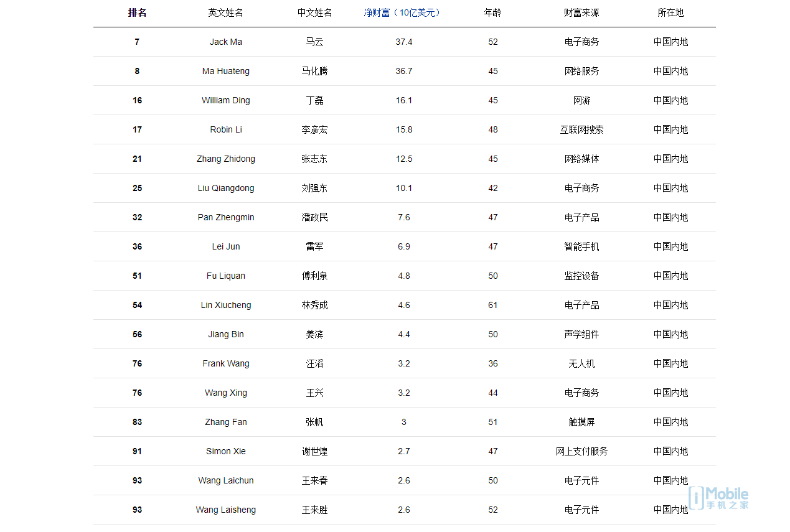The height and width of the screenshot is (532, 790).
Task: Select the name Liu Qiangdong
Action: pyautogui.click(x=226, y=188)
